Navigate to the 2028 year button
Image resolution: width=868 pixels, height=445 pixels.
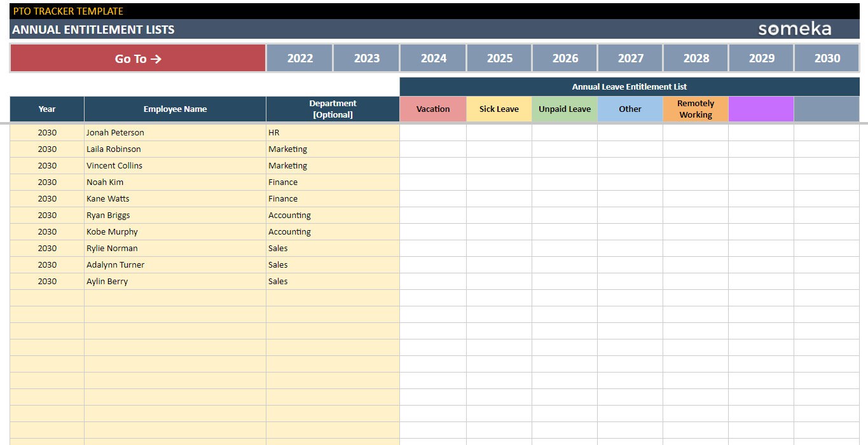click(x=696, y=58)
